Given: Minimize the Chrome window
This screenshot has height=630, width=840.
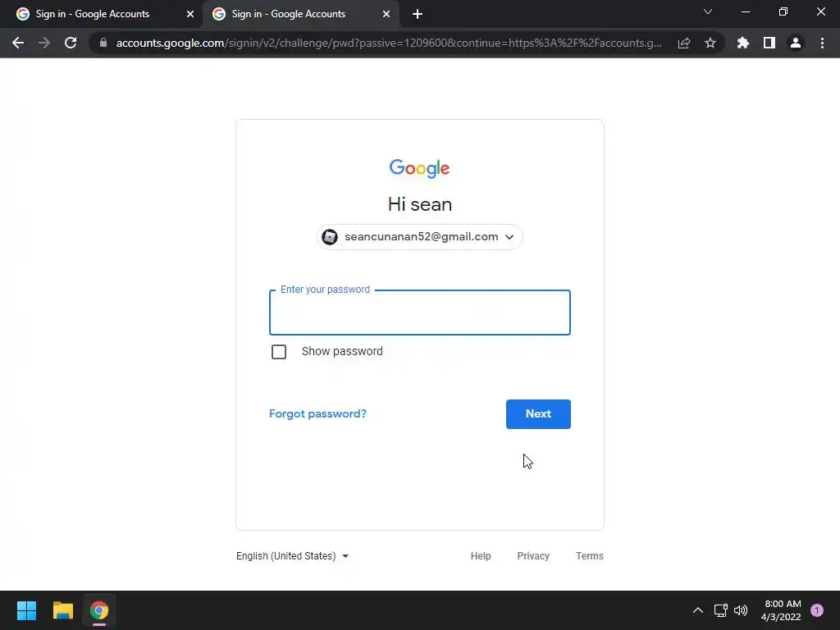Looking at the screenshot, I should point(745,11).
